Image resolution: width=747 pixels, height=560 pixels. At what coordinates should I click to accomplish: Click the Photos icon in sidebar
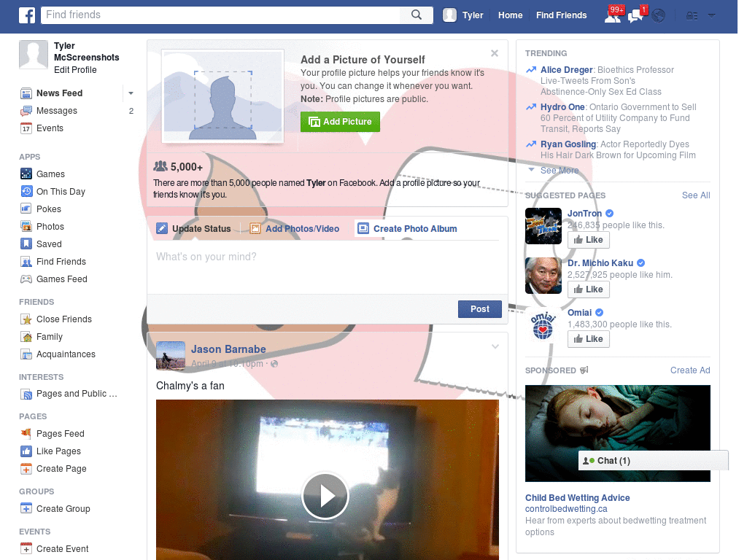tap(26, 226)
